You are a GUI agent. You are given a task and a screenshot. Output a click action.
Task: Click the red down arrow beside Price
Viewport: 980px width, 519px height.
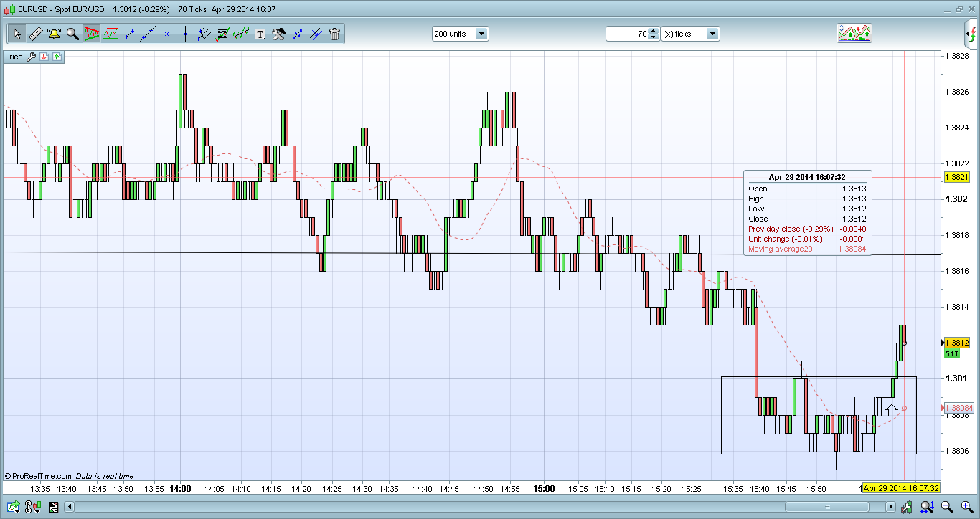click(x=44, y=57)
